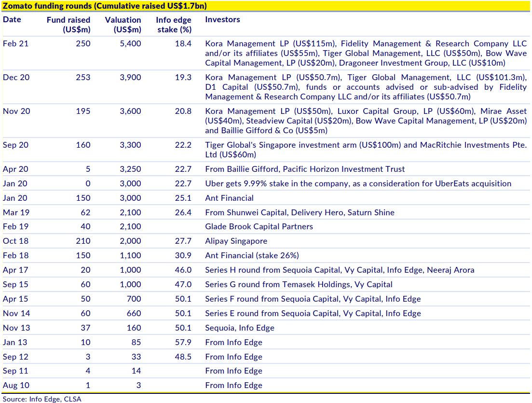Click the valuation value '700'

[x=134, y=299]
